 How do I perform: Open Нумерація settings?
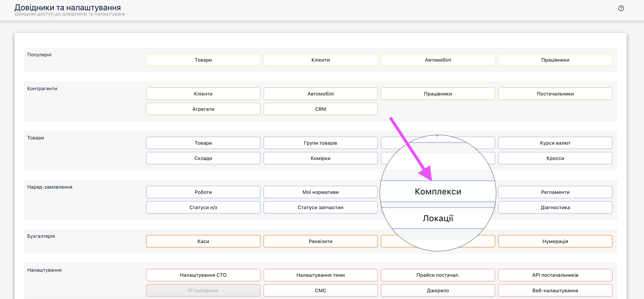(555, 241)
